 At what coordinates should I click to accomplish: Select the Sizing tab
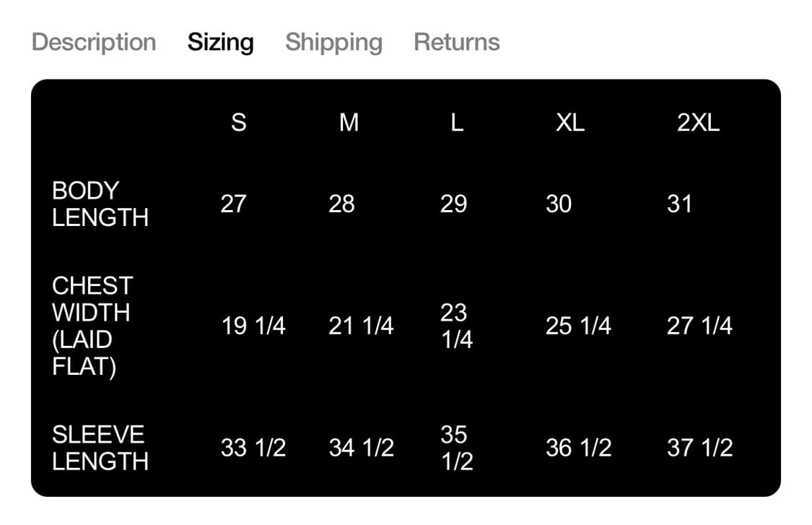[x=220, y=42]
